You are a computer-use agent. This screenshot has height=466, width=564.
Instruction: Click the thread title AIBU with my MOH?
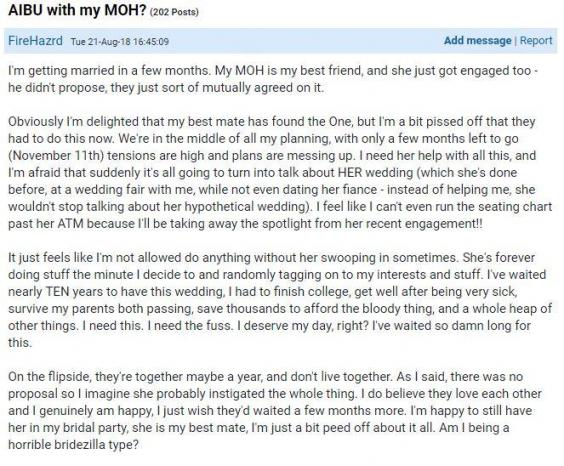pos(77,10)
